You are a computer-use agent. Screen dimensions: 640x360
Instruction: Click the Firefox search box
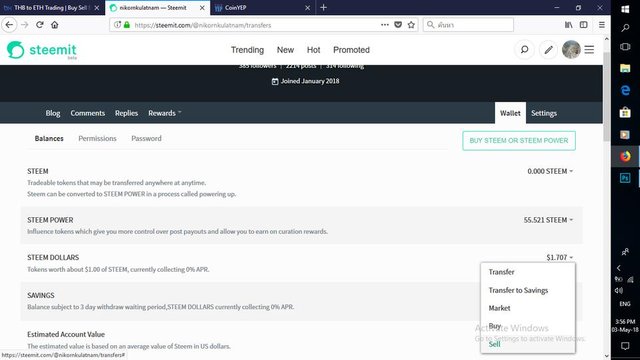(x=469, y=25)
